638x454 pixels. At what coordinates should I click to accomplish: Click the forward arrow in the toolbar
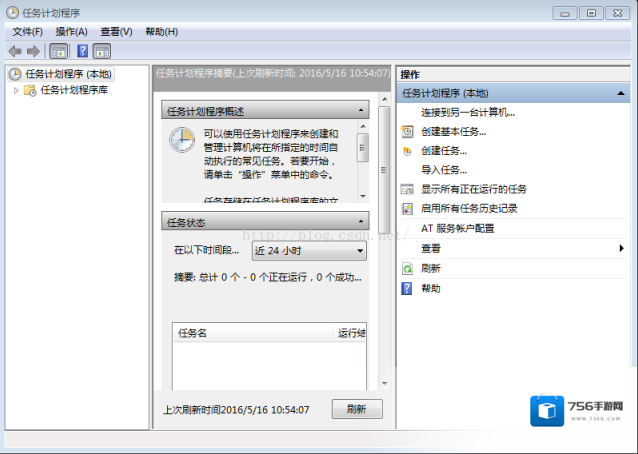[x=33, y=50]
